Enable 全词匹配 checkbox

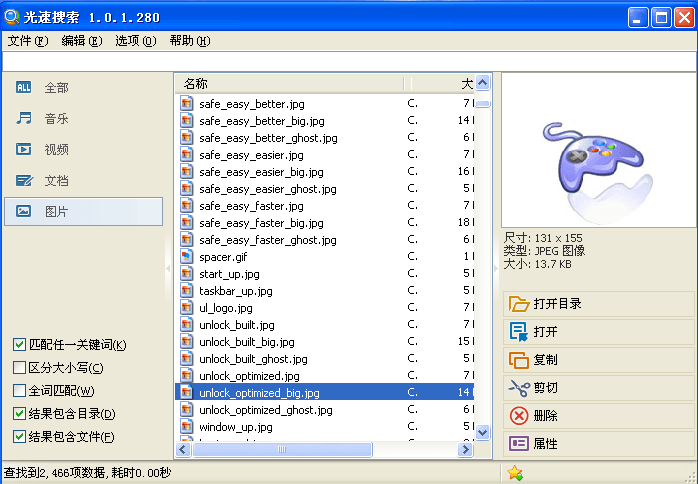tap(19, 391)
